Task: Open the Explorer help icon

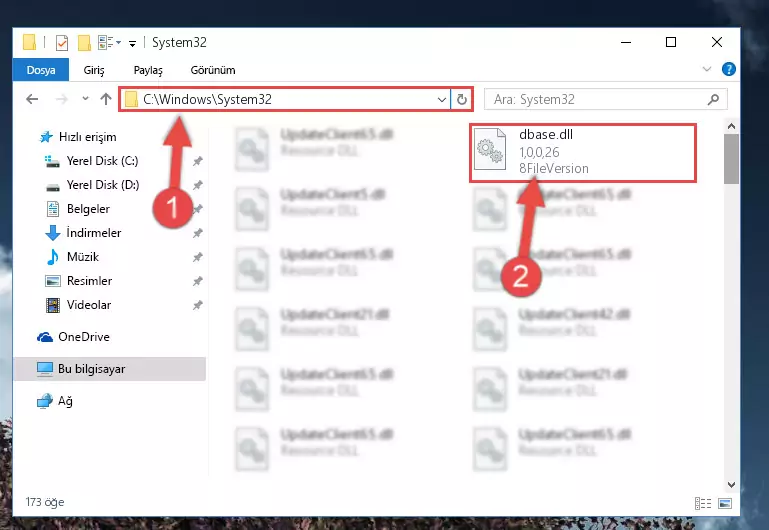Action: (x=729, y=70)
